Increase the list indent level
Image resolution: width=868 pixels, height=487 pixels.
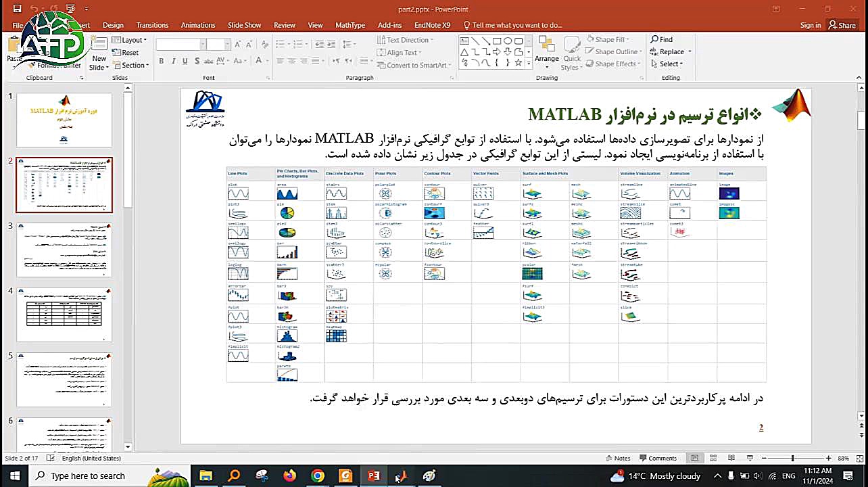click(x=331, y=44)
